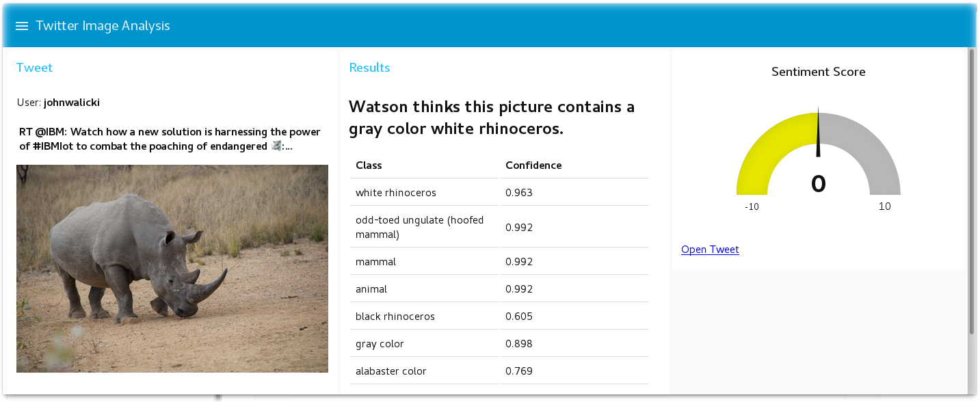
Task: Click the Watson thinks result headline
Action: click(x=491, y=118)
